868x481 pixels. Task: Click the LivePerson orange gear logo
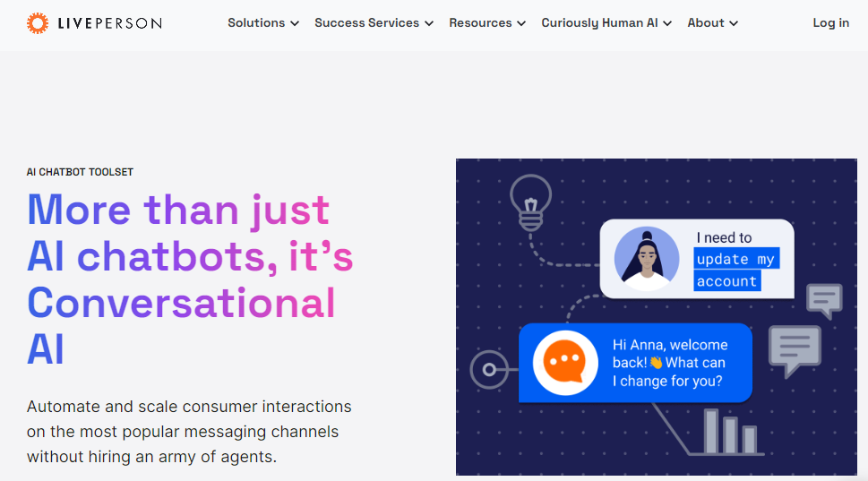[x=38, y=23]
